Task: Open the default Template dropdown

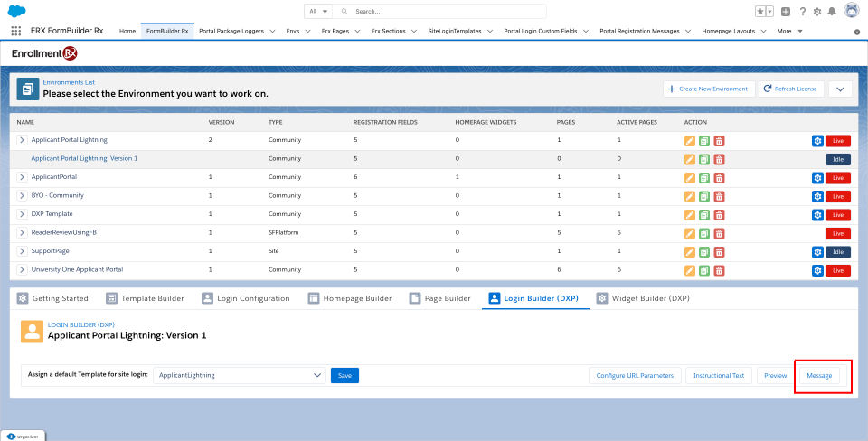Action: click(x=239, y=375)
